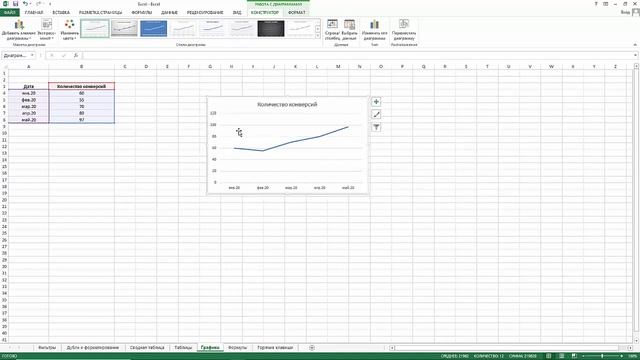Viewport: 640px width, 360px height.
Task: Click the Chart Elements plus button
Action: click(376, 102)
